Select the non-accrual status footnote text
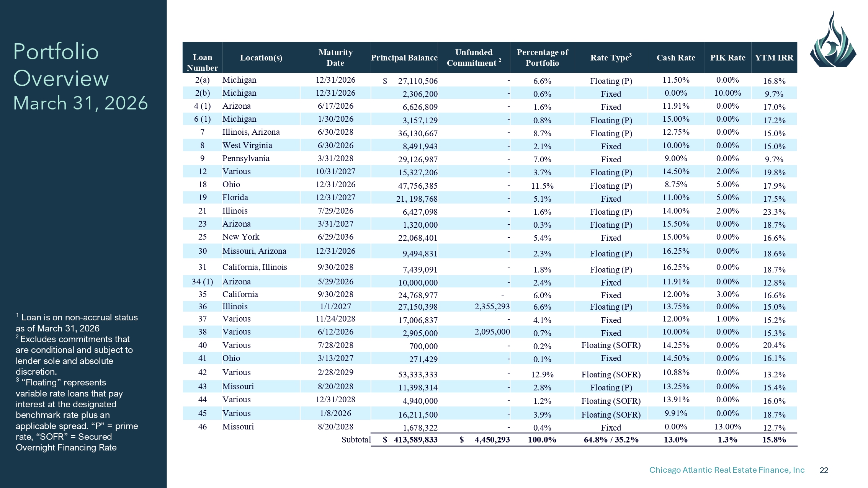 tap(77, 323)
